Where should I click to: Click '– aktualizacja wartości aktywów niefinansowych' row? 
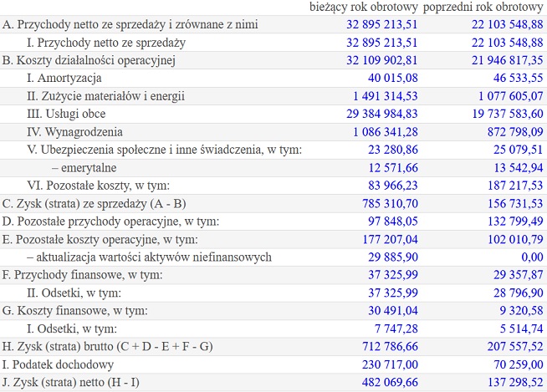273,257
